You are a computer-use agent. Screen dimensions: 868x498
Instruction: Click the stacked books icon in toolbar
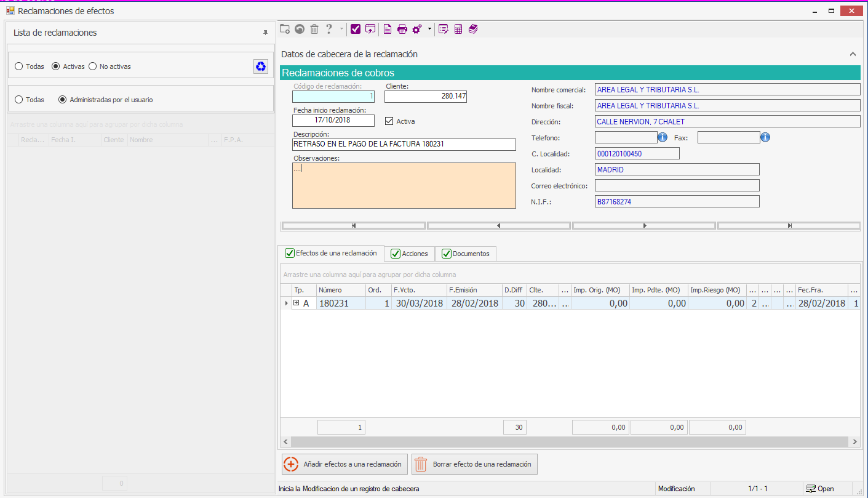pyautogui.click(x=472, y=29)
